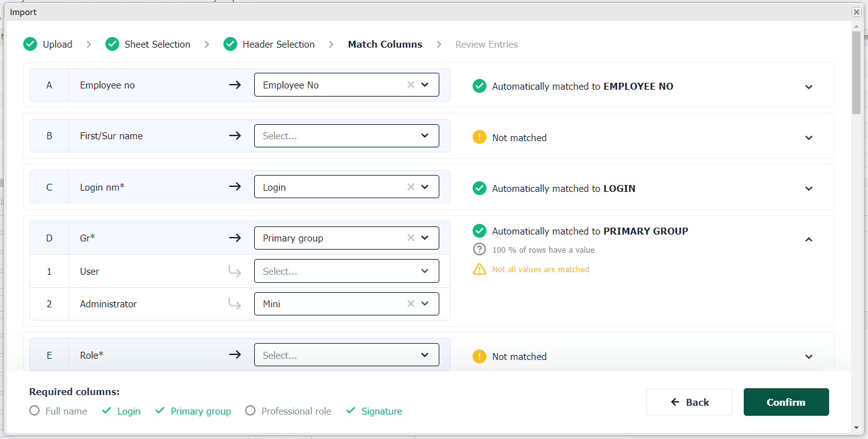Open the User value Select dropdown
The image size is (868, 439).
346,271
